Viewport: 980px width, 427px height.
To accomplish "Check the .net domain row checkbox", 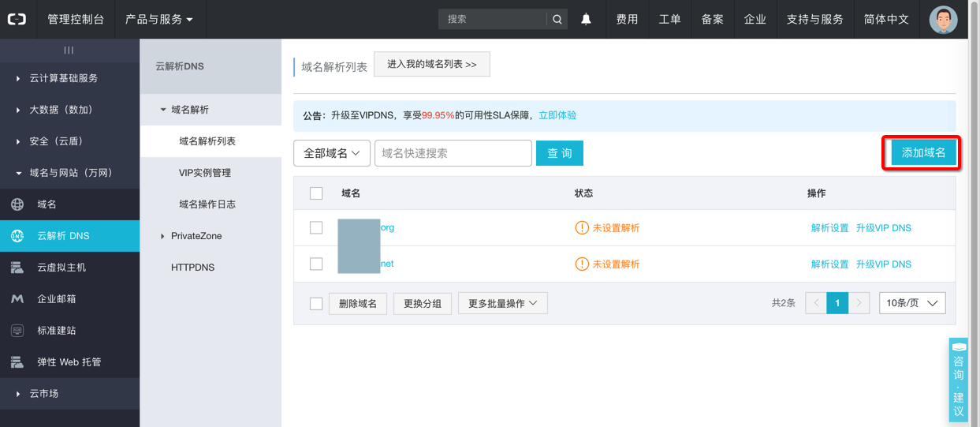I will pos(316,264).
